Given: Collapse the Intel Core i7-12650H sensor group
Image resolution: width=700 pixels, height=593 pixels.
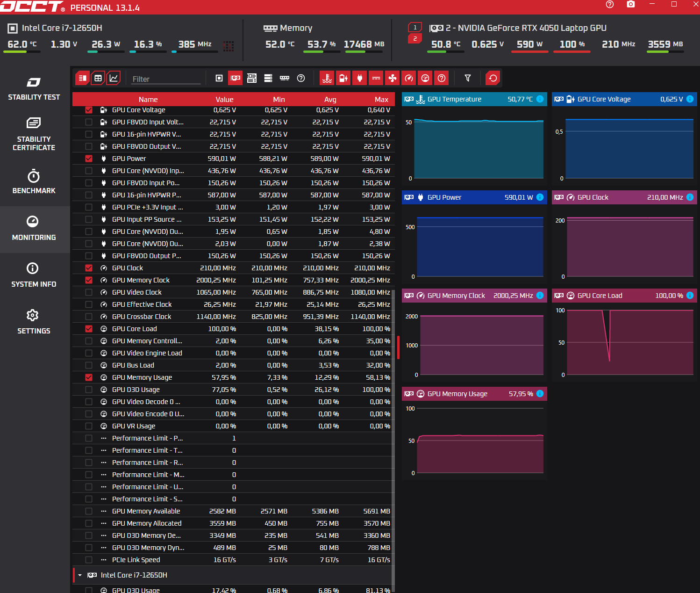Looking at the screenshot, I should pos(80,575).
